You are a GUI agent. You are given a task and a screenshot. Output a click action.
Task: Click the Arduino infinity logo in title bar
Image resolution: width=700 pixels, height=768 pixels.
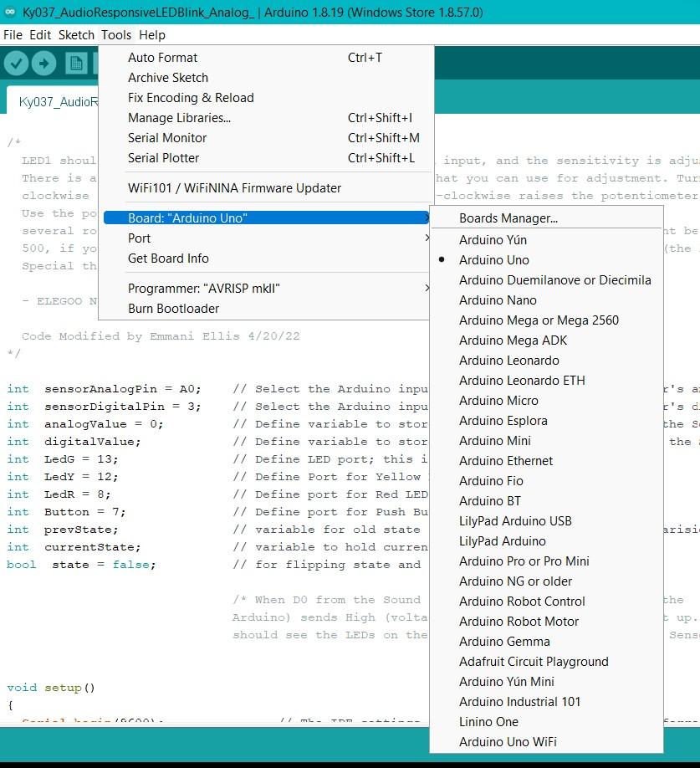[x=10, y=12]
